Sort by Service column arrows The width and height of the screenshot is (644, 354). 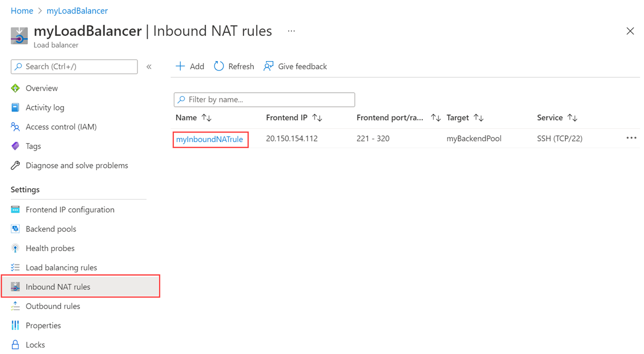pyautogui.click(x=573, y=118)
